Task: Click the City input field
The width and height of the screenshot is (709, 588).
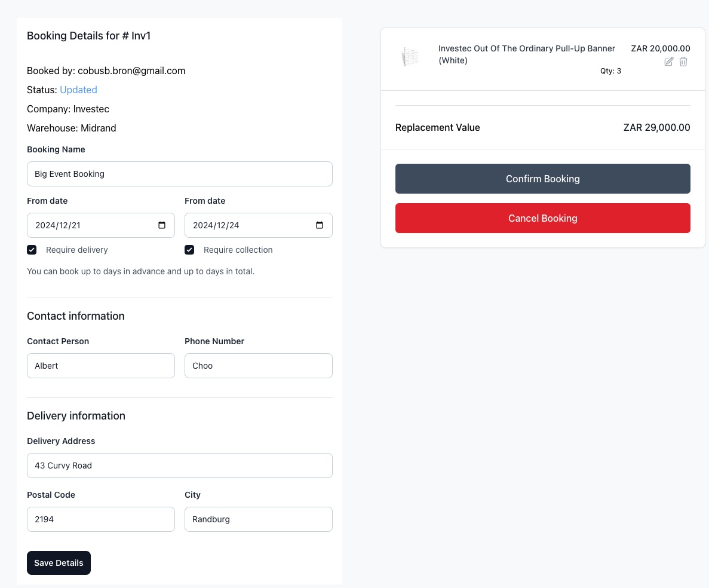Action: point(258,519)
